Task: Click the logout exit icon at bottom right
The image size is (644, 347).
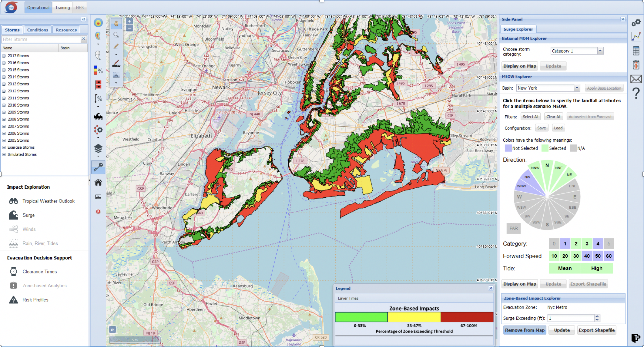Action: pos(636,338)
